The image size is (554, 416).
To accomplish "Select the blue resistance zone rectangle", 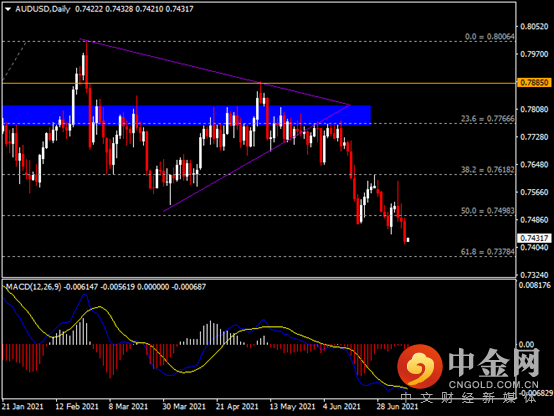I will 187,115.
